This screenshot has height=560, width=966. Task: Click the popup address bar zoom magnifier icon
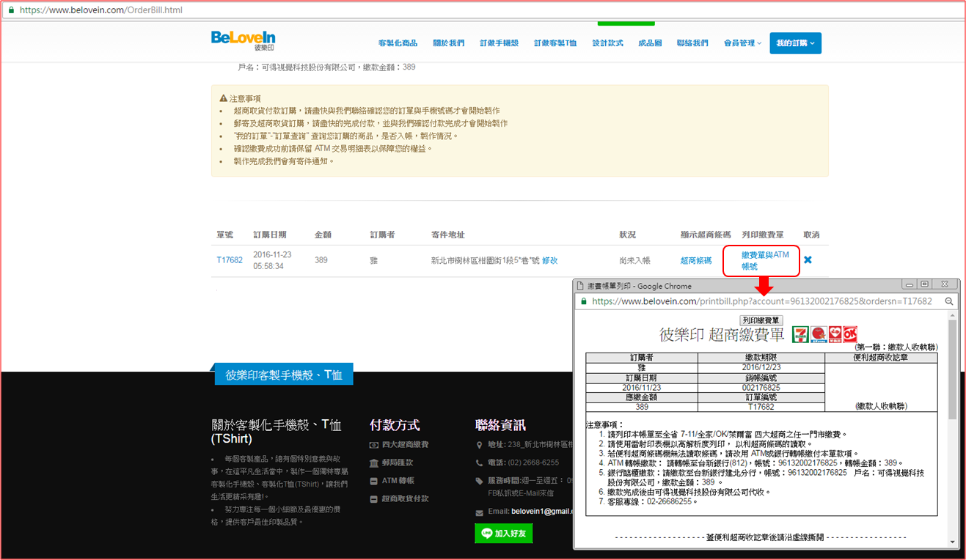[948, 301]
